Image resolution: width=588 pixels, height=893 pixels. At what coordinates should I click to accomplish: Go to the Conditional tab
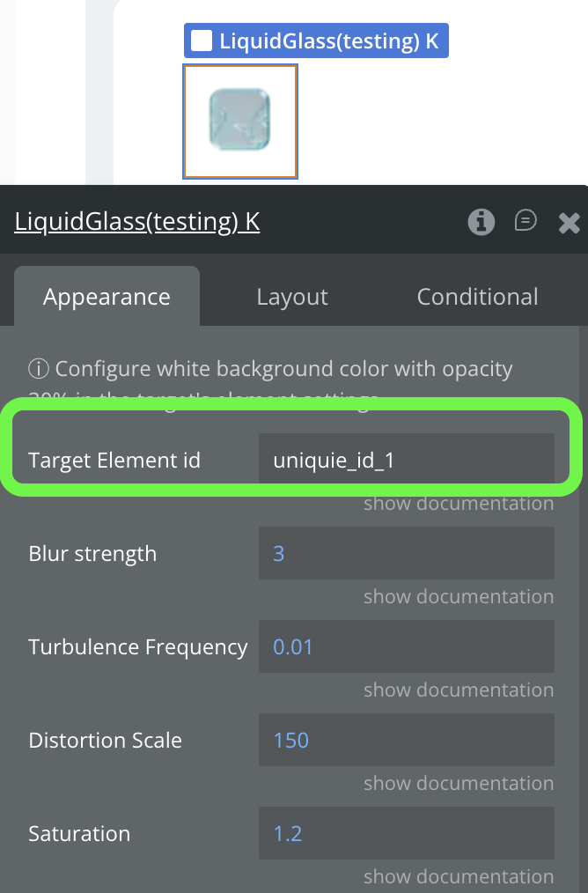pos(477,297)
